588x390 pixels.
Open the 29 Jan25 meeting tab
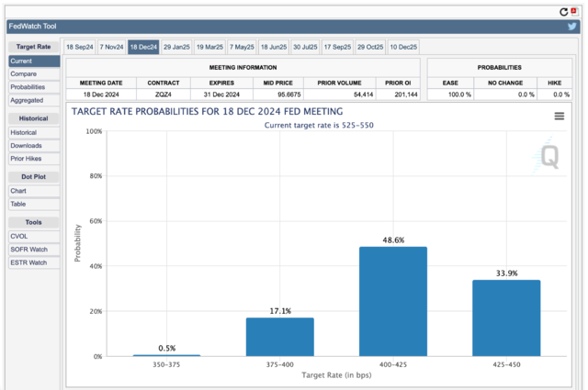click(176, 47)
